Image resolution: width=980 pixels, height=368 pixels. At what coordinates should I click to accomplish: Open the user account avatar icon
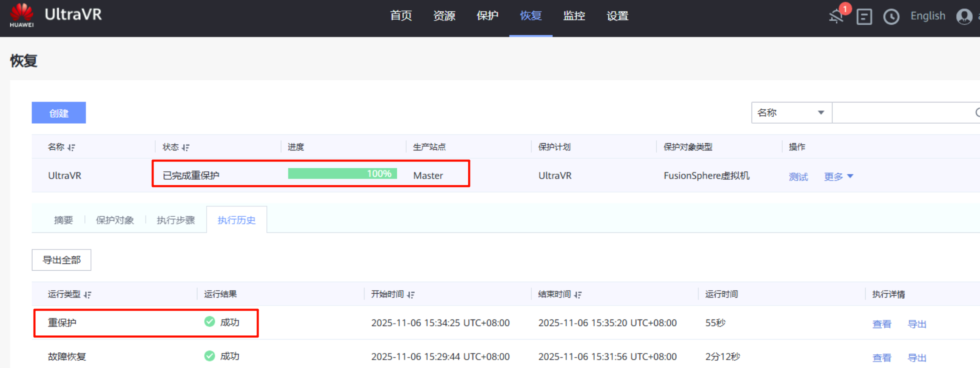click(x=964, y=17)
